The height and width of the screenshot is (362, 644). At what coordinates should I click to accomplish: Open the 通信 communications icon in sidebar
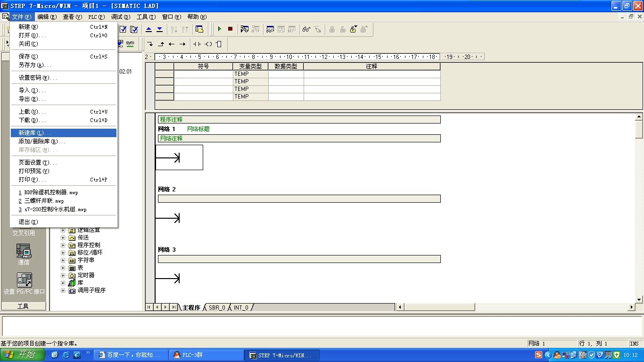tap(24, 254)
